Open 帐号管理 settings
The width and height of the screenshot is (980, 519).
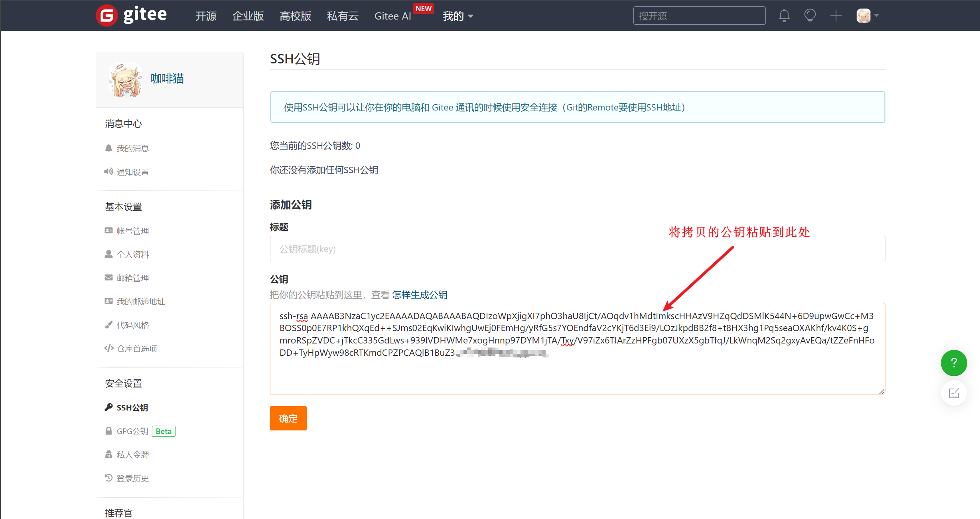132,231
